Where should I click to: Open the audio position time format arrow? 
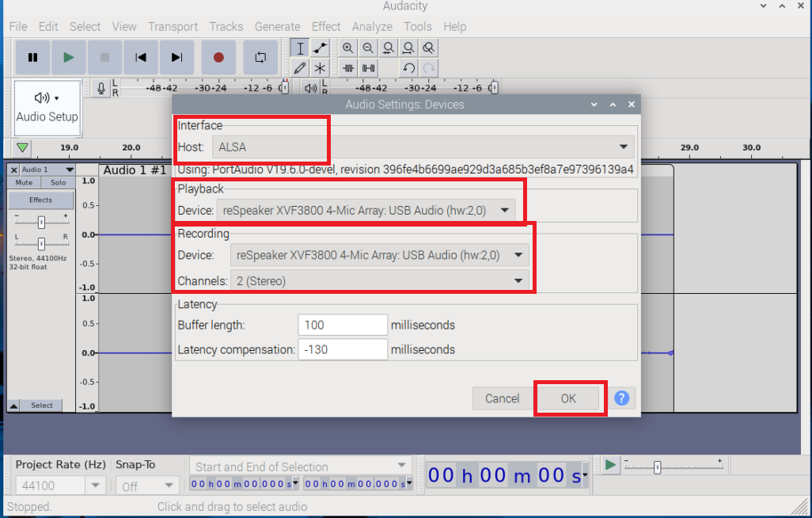click(x=585, y=475)
